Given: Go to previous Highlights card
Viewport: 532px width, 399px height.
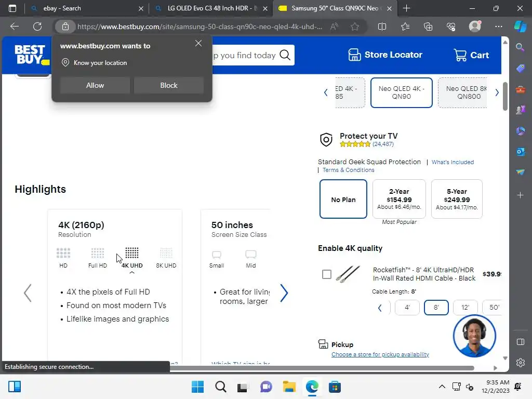Looking at the screenshot, I should (28, 293).
